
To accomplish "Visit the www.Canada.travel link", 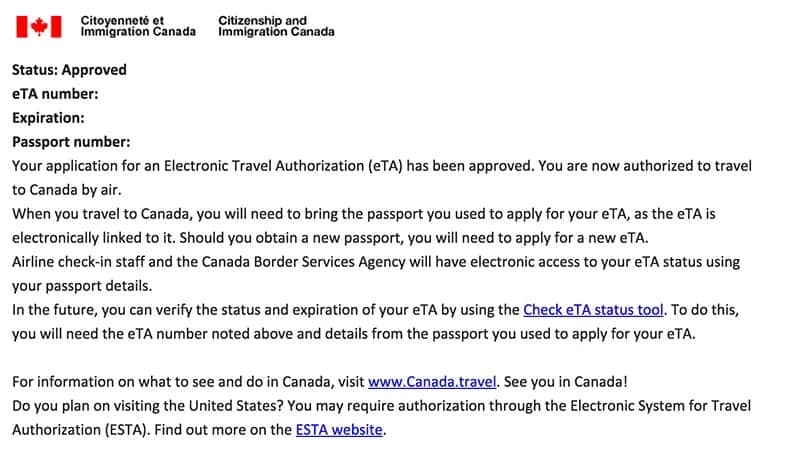I will point(432,382).
